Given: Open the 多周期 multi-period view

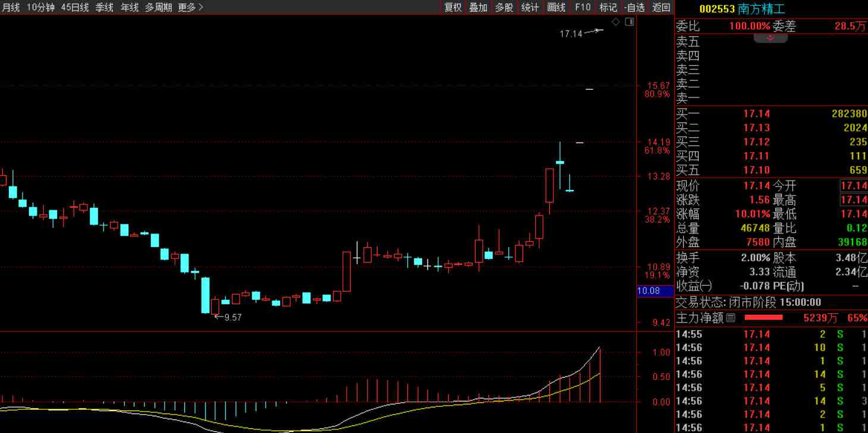Looking at the screenshot, I should pyautogui.click(x=159, y=7).
